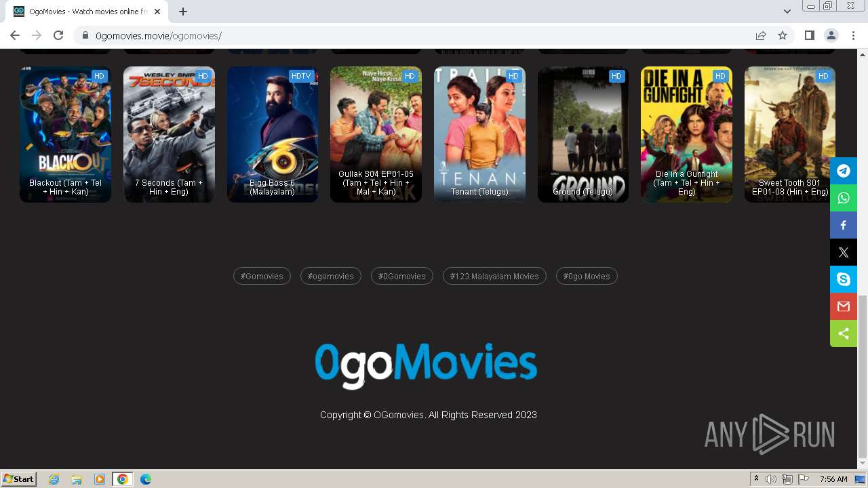
Task: Open Microsoft Edge from the taskbar
Action: (x=146, y=479)
